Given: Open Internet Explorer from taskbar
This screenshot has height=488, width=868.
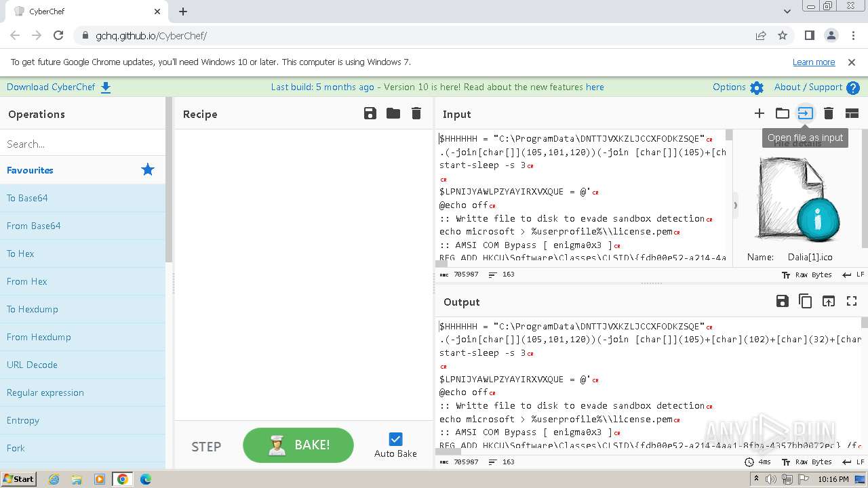Looking at the screenshot, I should pos(54,479).
